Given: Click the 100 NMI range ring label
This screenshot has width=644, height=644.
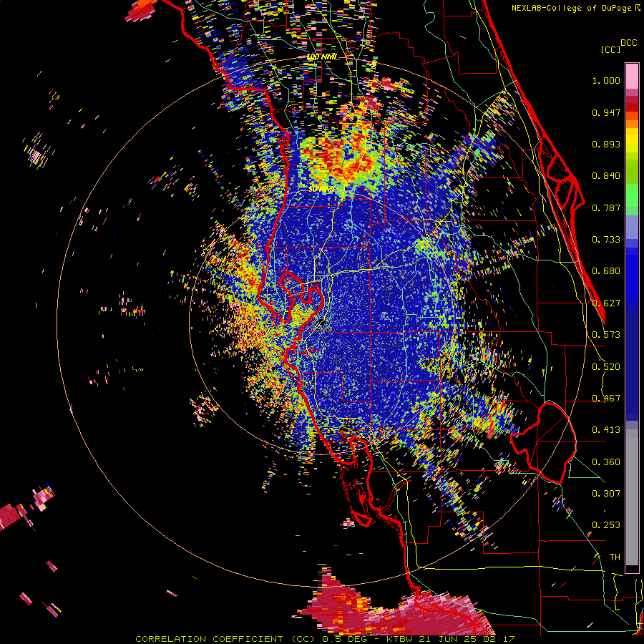Looking at the screenshot, I should pyautogui.click(x=322, y=57).
